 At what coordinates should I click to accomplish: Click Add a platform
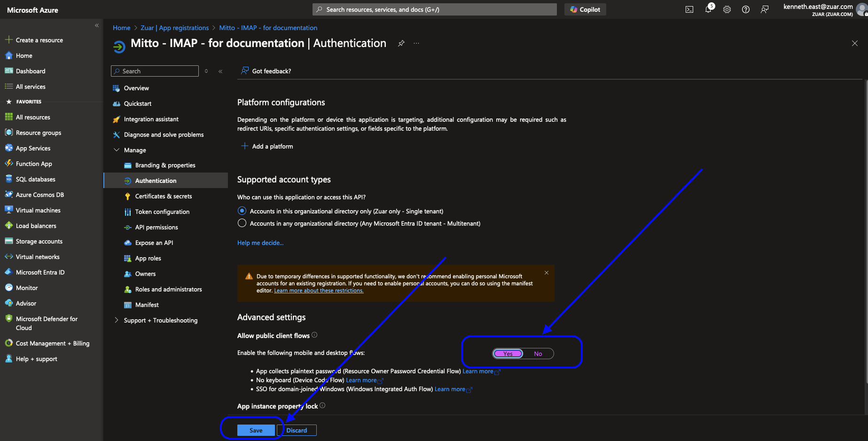(x=267, y=146)
